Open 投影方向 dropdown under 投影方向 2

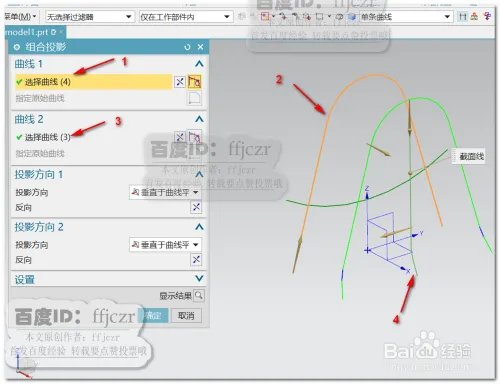pyautogui.click(x=165, y=245)
